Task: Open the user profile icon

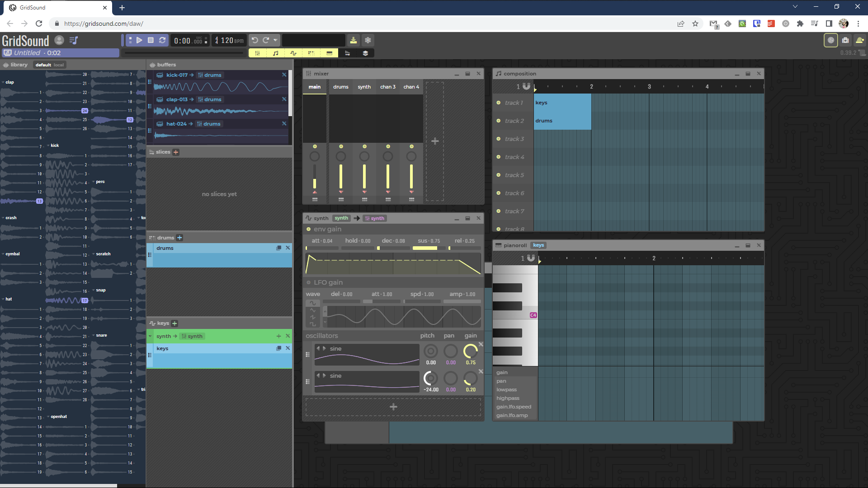Action: tap(59, 40)
